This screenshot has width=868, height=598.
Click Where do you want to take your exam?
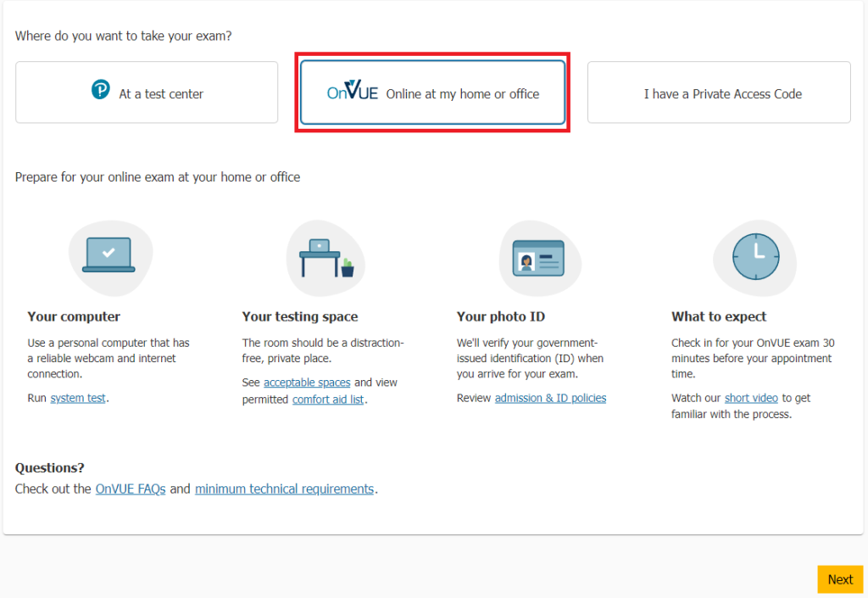point(124,36)
